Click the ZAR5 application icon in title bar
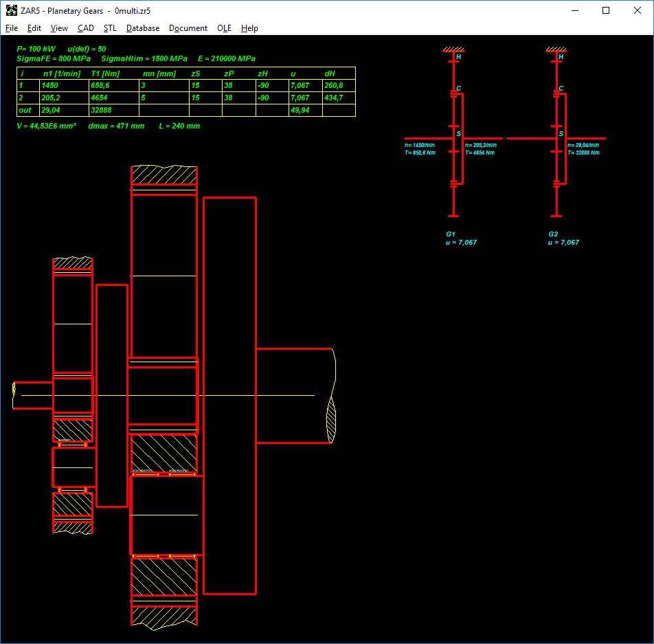This screenshot has width=654, height=644. pyautogui.click(x=11, y=10)
